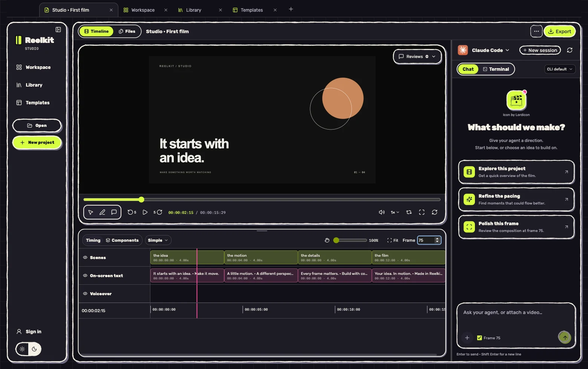The width and height of the screenshot is (588, 369).
Task: Switch to dark theme
Action: coord(34,349)
